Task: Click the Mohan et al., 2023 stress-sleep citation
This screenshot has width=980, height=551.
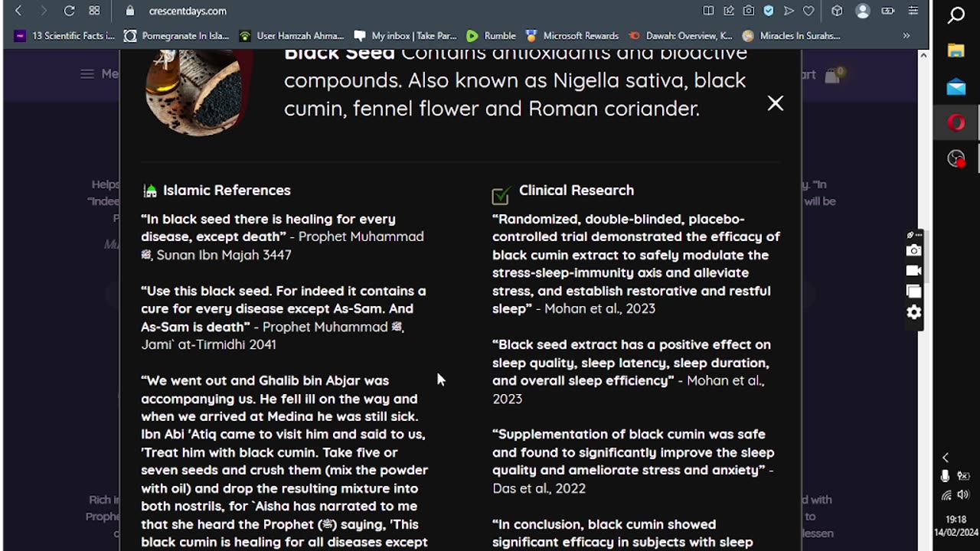Action: point(600,308)
